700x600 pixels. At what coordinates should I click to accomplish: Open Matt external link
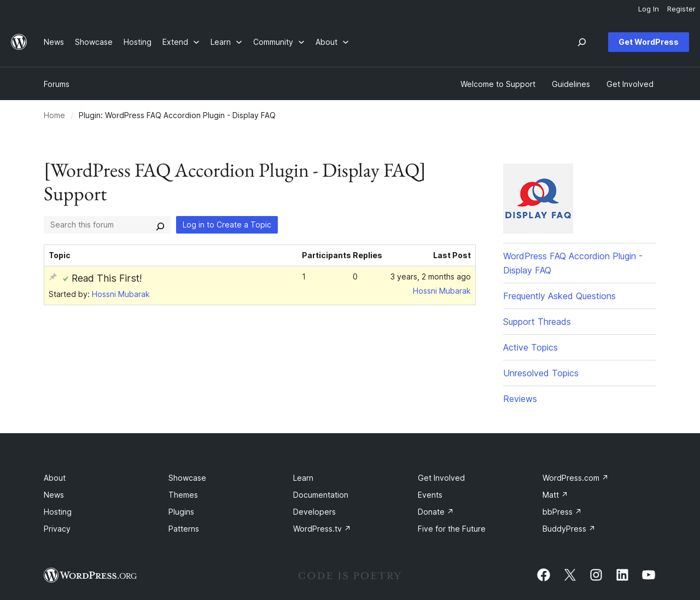(555, 495)
